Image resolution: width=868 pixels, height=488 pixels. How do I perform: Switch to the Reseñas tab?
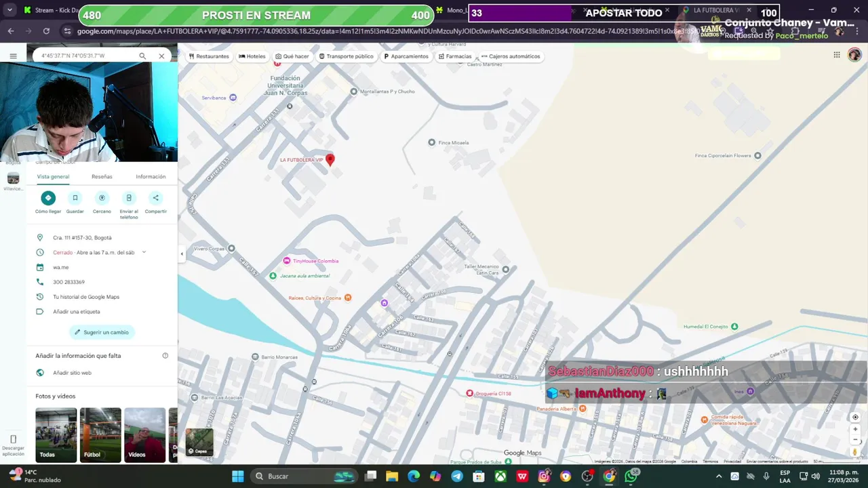102,176
